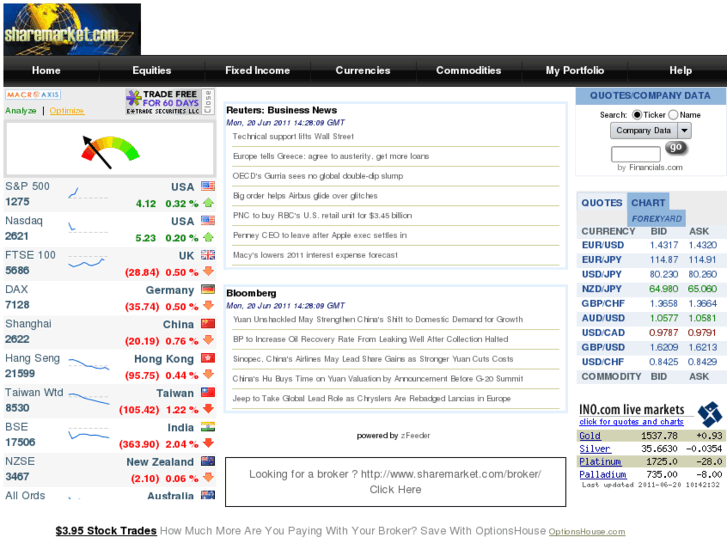Viewport: 727px width, 545px height.
Task: Select the Ticker search radio button
Action: click(637, 115)
